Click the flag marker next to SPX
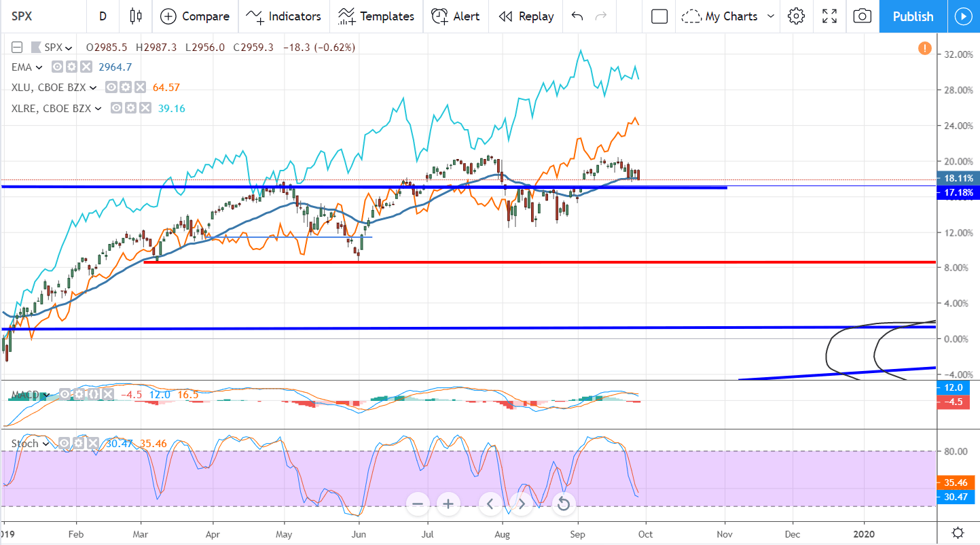 (36, 48)
